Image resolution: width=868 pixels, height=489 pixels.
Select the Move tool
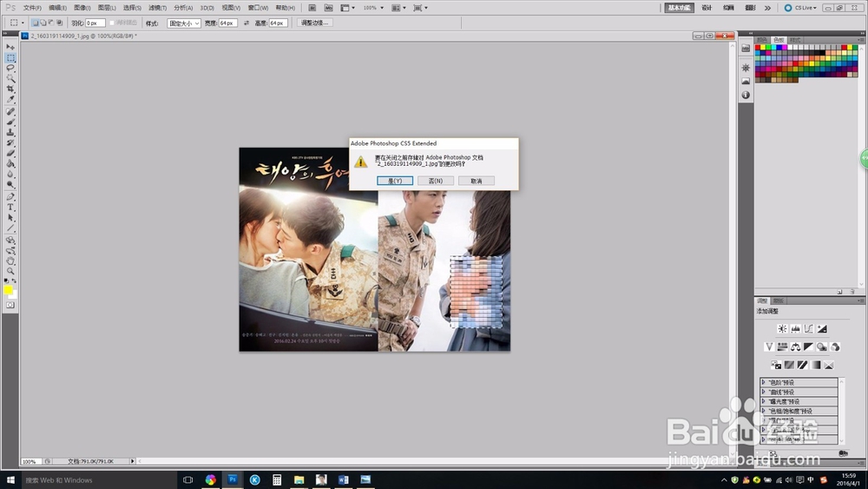pos(10,47)
